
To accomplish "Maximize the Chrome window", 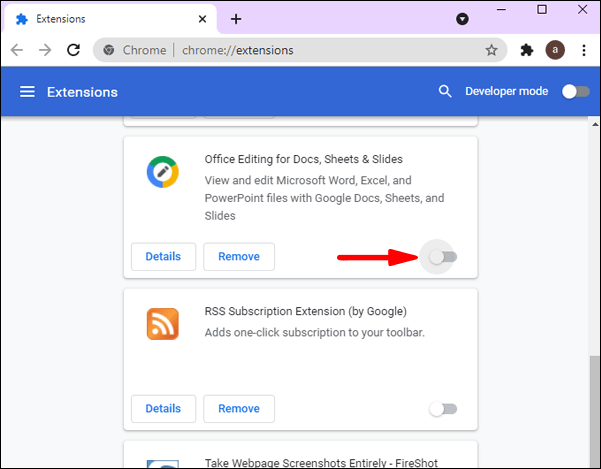I will click(x=542, y=9).
